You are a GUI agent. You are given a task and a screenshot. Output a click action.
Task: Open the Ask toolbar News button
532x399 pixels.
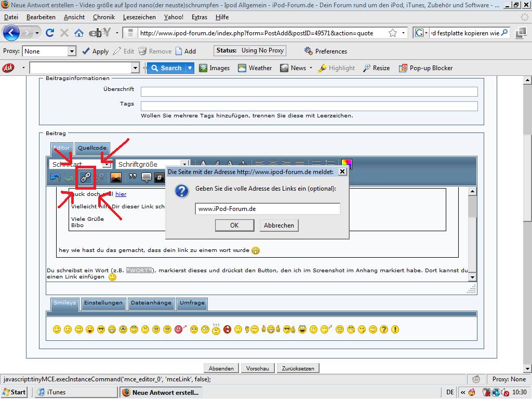pyautogui.click(x=294, y=68)
